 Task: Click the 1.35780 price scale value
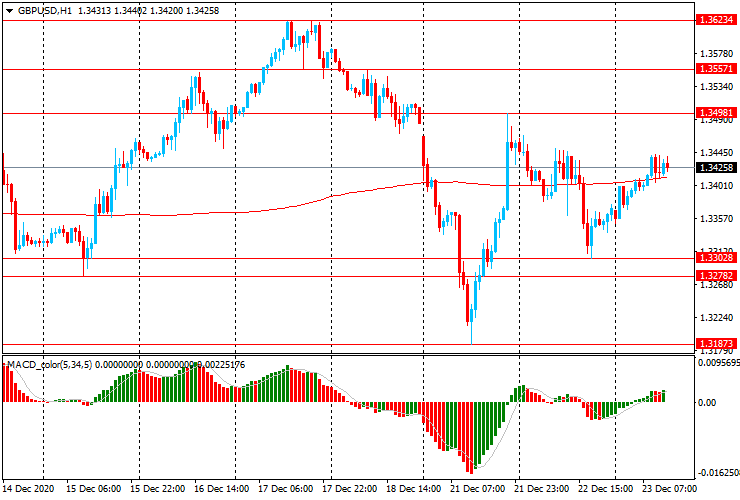pos(717,53)
